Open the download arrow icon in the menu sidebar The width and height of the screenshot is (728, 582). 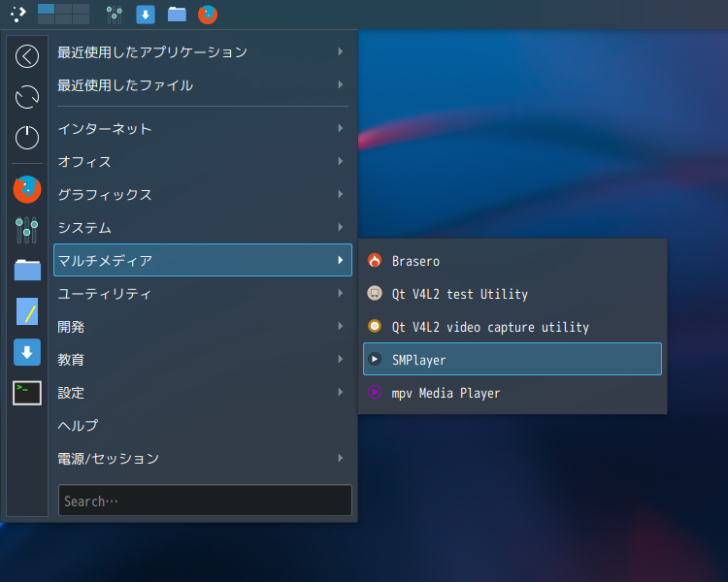[27, 352]
